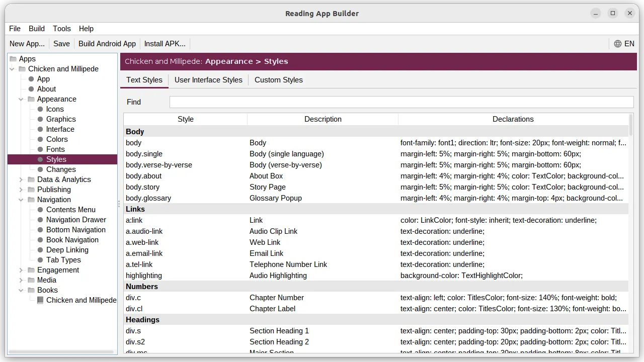Viewport: 644px width, 362px height.
Task: Collapse the Navigation tree node
Action: pos(21,200)
